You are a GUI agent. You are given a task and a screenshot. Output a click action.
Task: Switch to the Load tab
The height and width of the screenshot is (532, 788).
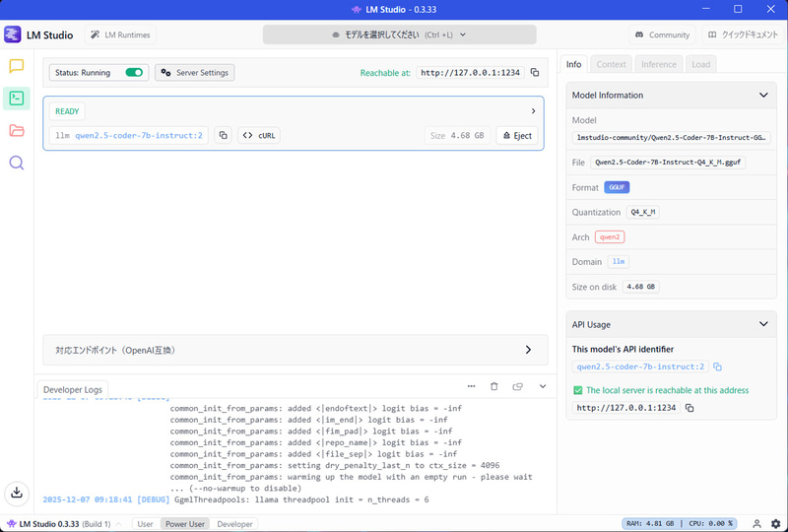(700, 64)
